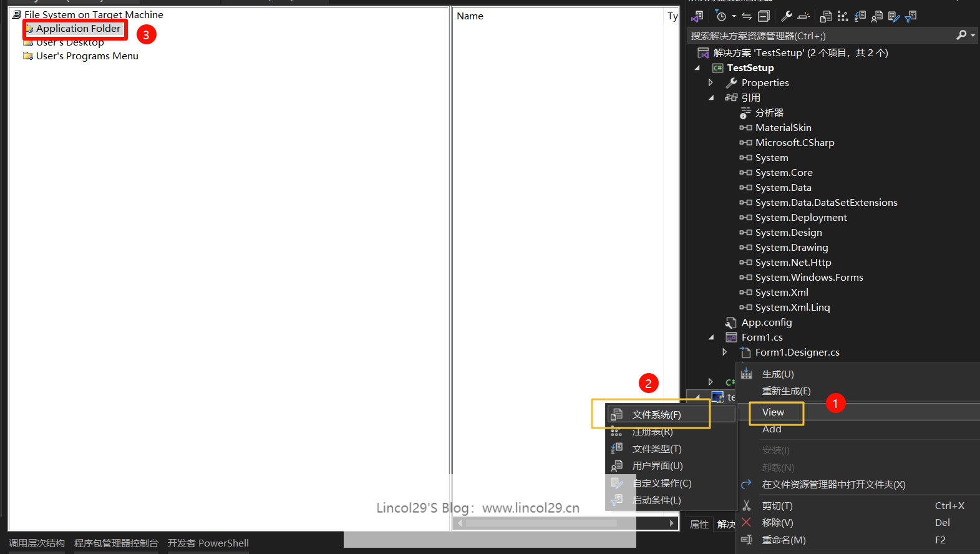The width and height of the screenshot is (980, 554).
Task: Choose 文件系统(F) from the View submenu
Action: (x=656, y=415)
